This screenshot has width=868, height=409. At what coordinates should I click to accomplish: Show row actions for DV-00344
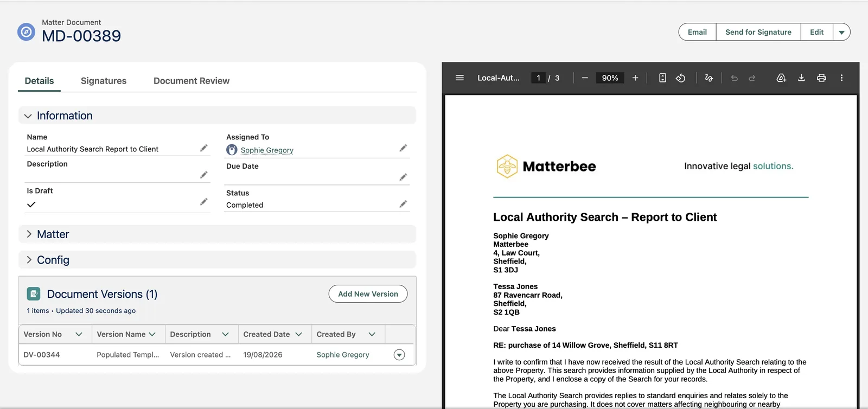coord(399,355)
